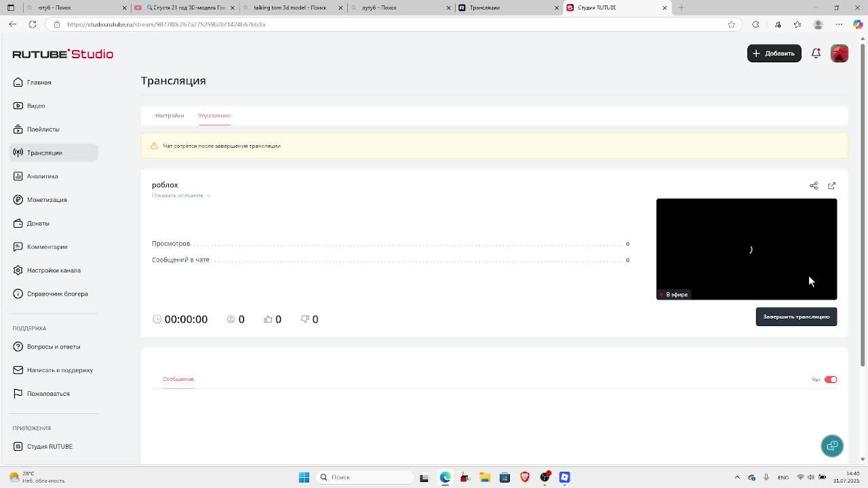Select Трансляции in the sidebar
This screenshot has height=488, width=868.
[54, 152]
